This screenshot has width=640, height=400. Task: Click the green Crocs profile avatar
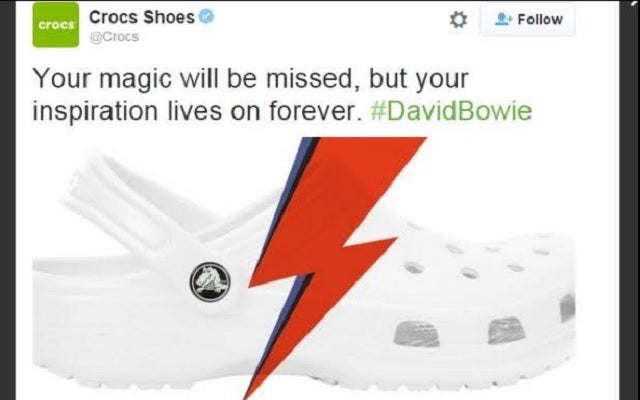click(x=56, y=24)
